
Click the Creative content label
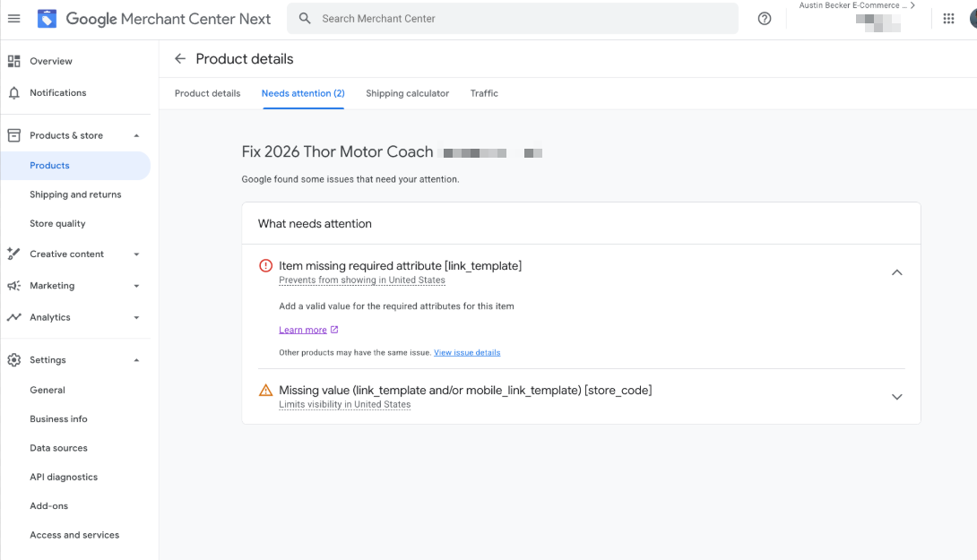pyautogui.click(x=66, y=254)
